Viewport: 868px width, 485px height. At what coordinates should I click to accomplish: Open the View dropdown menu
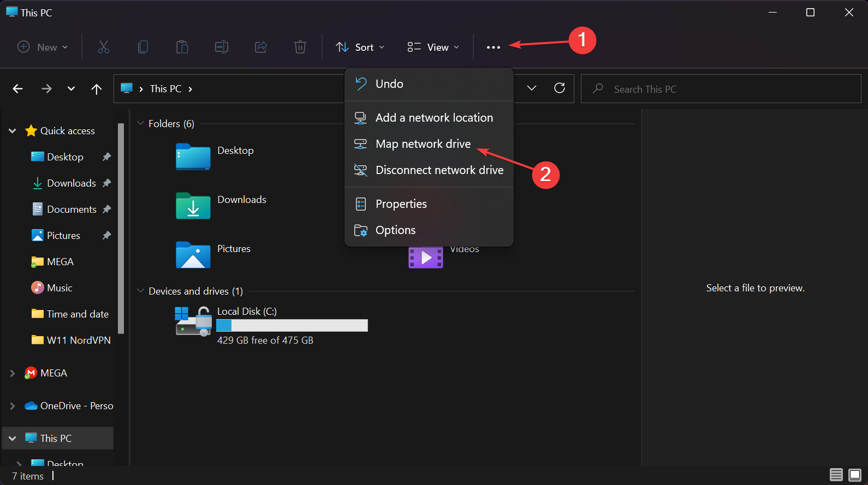[433, 47]
